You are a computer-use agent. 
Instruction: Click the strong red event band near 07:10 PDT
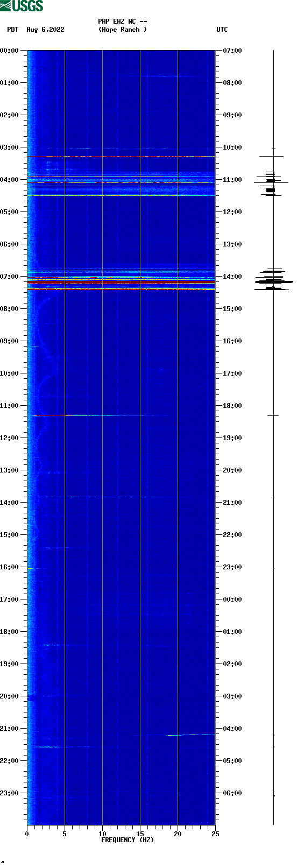121,282
